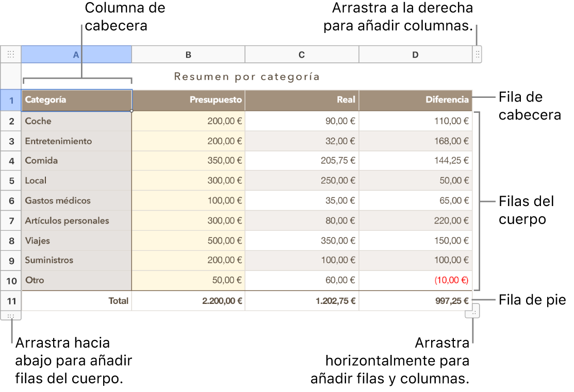Select column A header tab
This screenshot has height=392, width=574.
[76, 55]
